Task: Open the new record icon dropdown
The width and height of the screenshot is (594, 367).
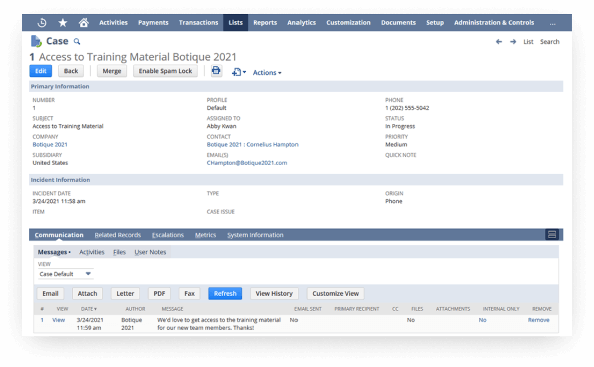Action: coord(239,72)
